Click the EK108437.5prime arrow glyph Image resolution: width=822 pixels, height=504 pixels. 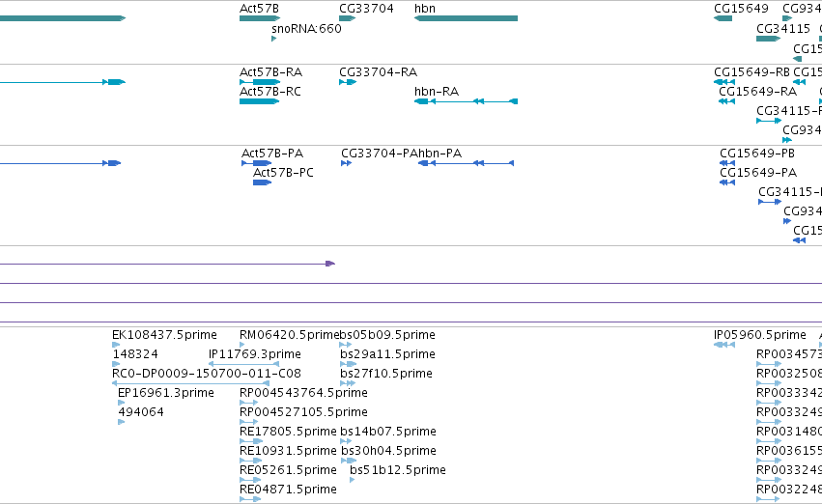point(116,345)
